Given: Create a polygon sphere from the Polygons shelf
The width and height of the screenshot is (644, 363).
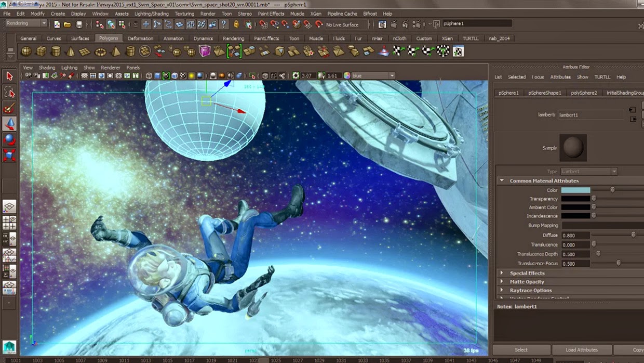Looking at the screenshot, I should (x=25, y=51).
